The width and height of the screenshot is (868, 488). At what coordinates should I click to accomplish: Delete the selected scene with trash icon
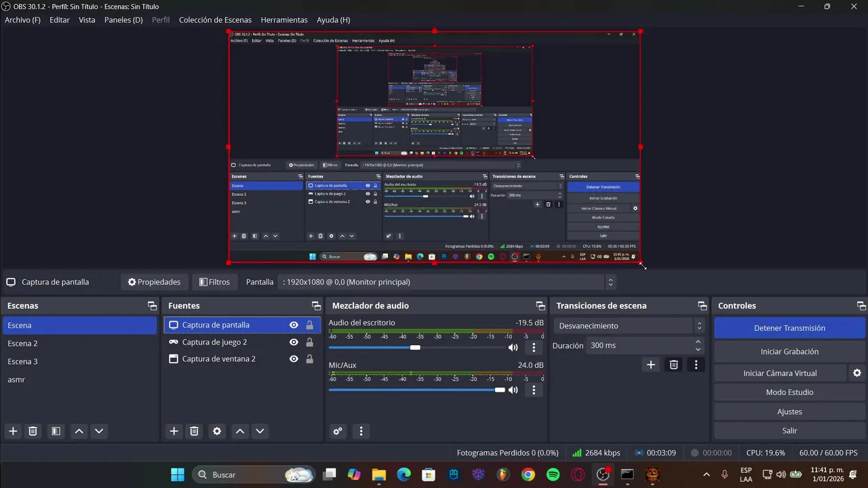(x=33, y=431)
